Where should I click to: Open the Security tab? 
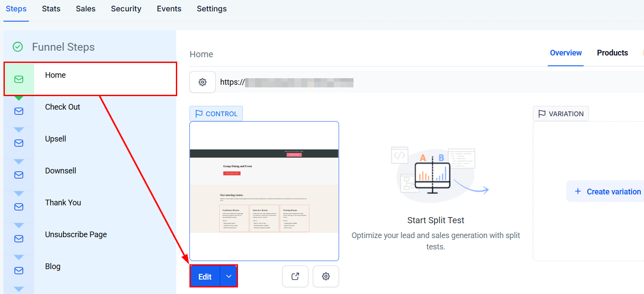pos(126,9)
